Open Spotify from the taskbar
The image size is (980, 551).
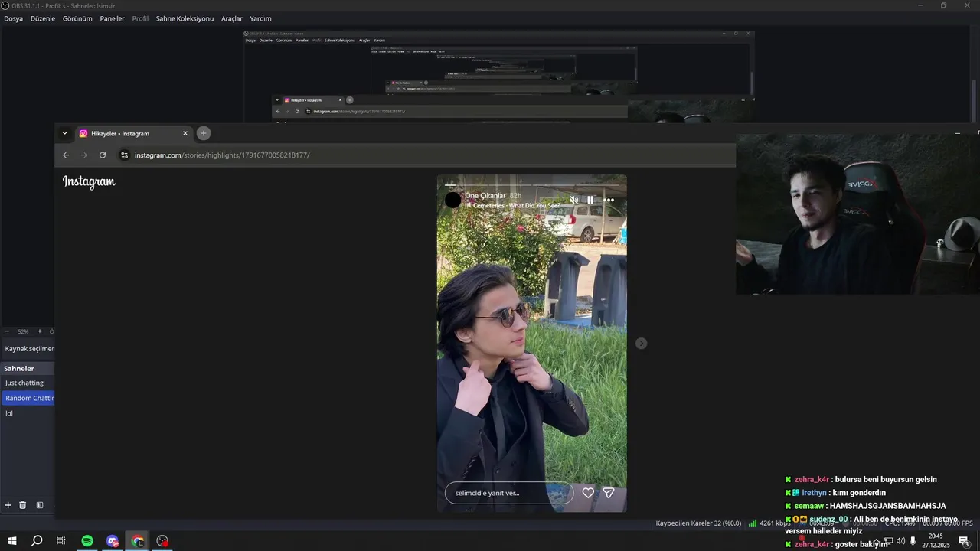[x=87, y=541]
